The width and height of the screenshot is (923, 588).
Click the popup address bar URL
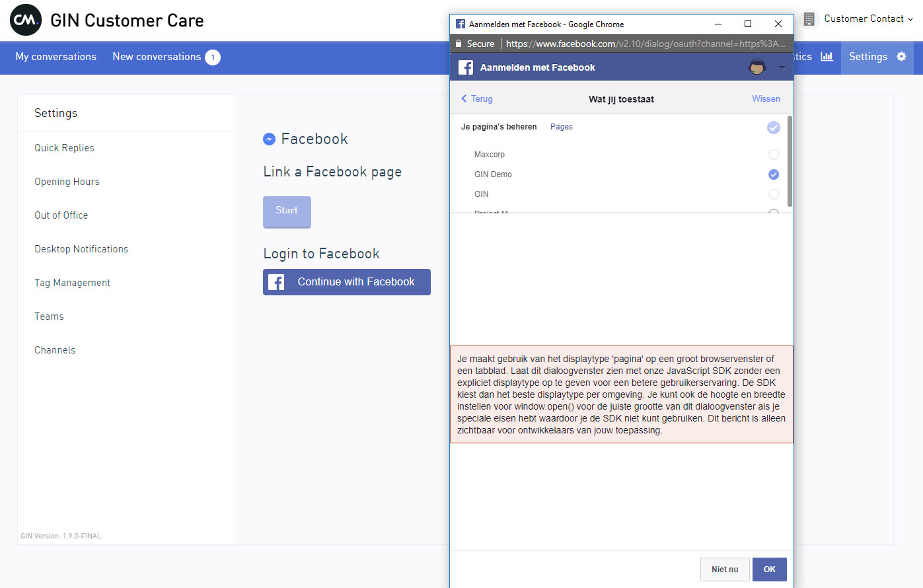(646, 44)
